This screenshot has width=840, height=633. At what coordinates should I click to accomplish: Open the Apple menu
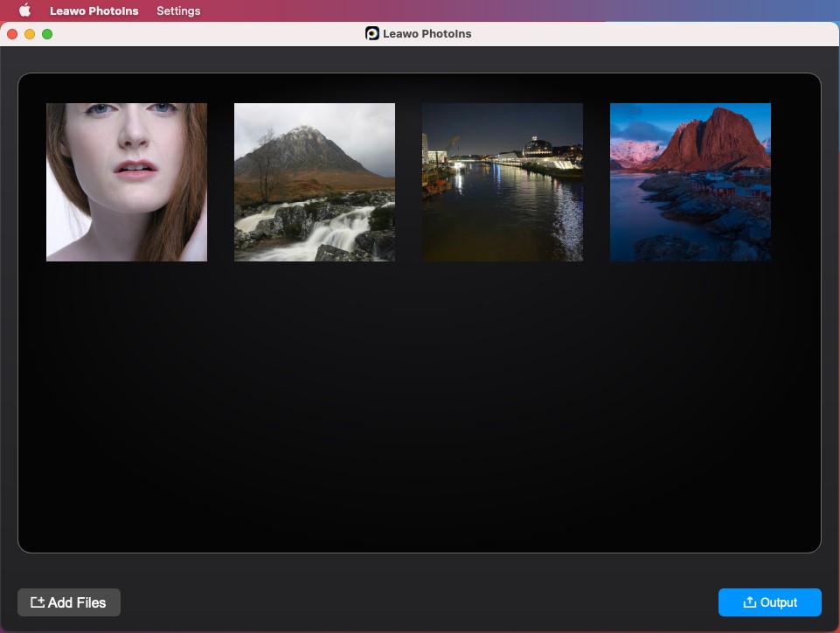[x=24, y=10]
